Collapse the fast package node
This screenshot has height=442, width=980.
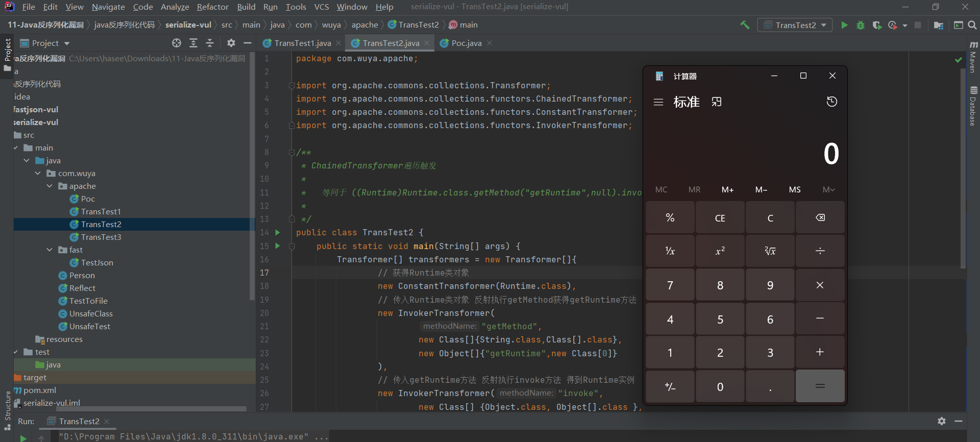[50, 250]
